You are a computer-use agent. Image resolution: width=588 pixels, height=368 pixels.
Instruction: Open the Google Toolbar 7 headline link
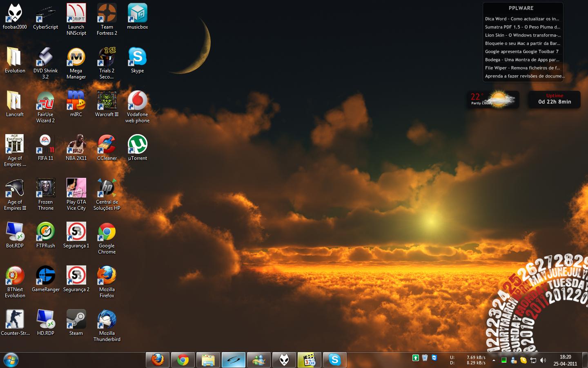522,52
